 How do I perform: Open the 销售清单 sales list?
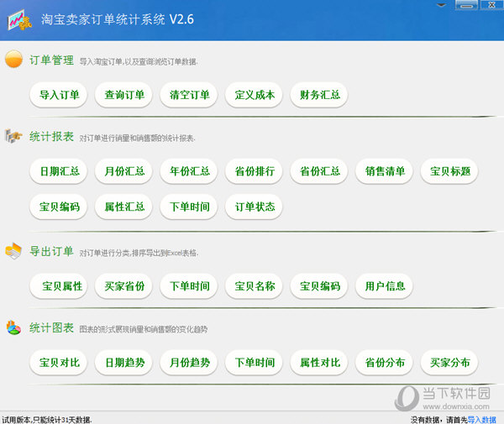pos(384,171)
